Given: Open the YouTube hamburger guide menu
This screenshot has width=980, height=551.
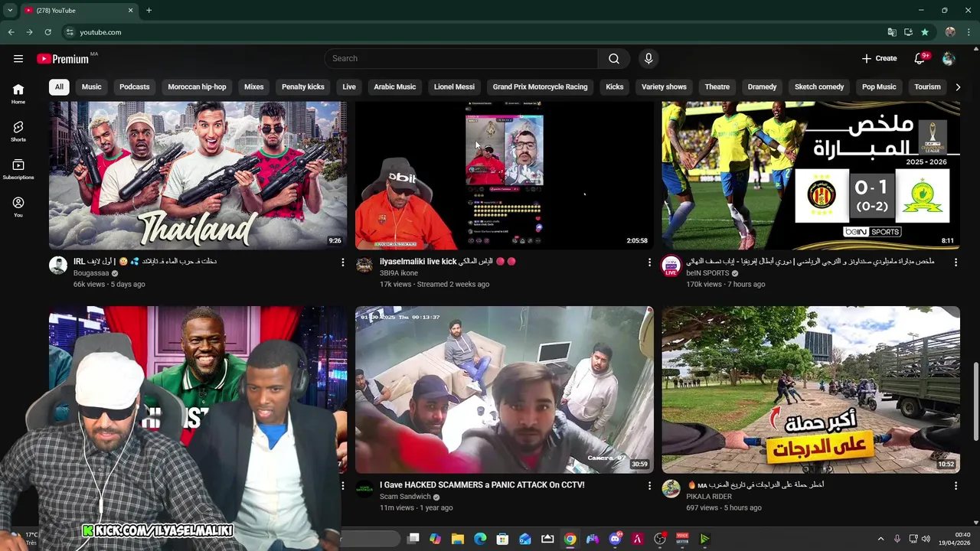Looking at the screenshot, I should click(18, 58).
